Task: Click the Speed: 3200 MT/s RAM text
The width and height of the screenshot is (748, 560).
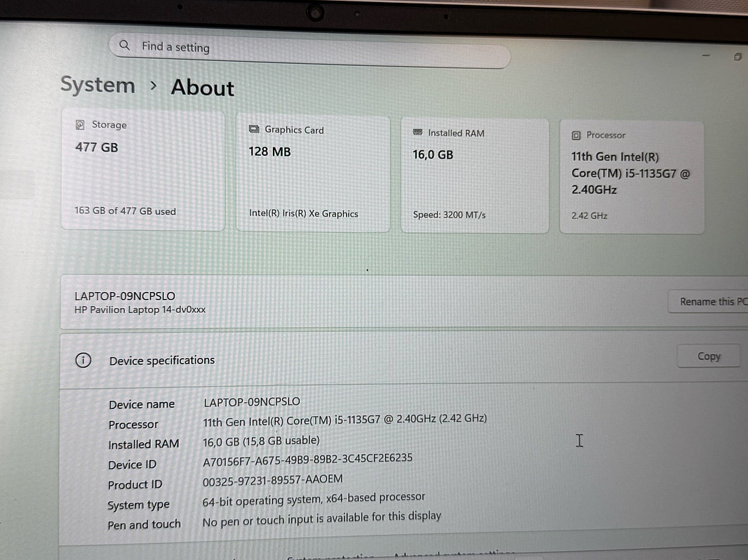Action: (449, 215)
